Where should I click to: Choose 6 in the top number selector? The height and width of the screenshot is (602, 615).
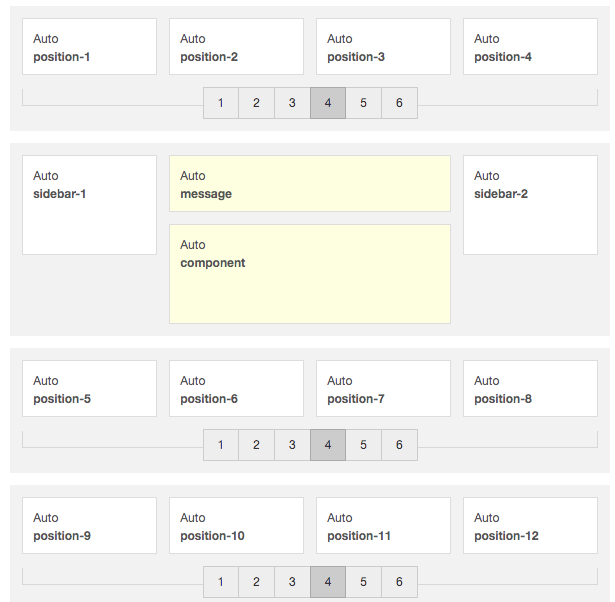coord(399,103)
